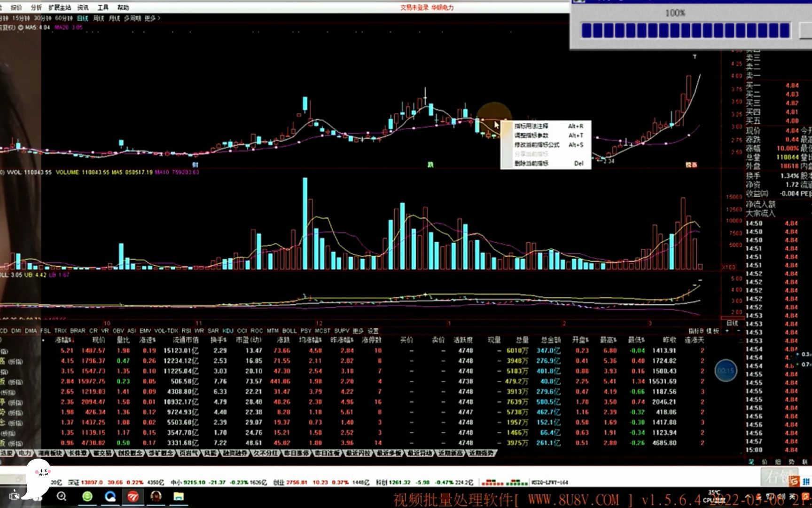Click the blue 00:15 recording timer circle

[726, 371]
